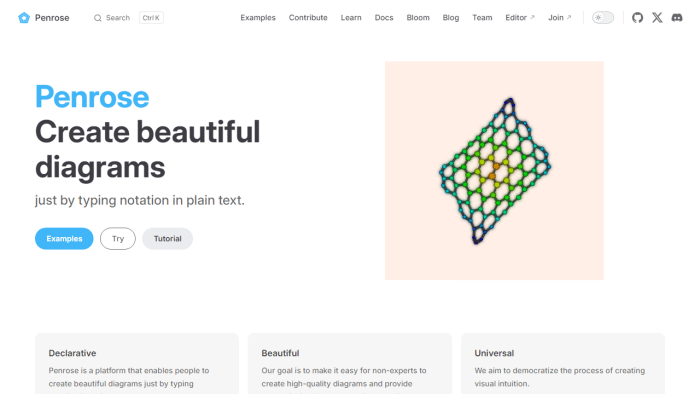Open the X (Twitter) social icon
Viewport: 700px width, 394px height.
(x=657, y=17)
